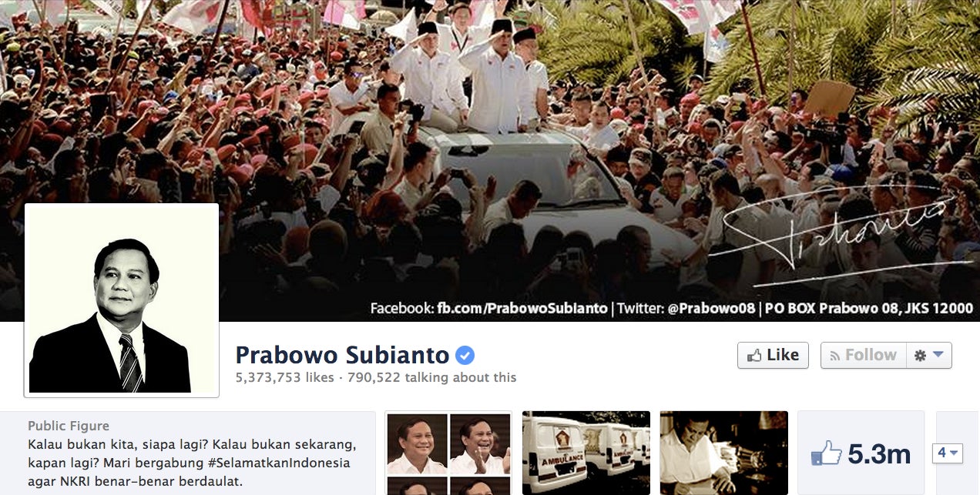The image size is (980, 495).
Task: Click the 790,522 talking about this text
Action: [431, 377]
